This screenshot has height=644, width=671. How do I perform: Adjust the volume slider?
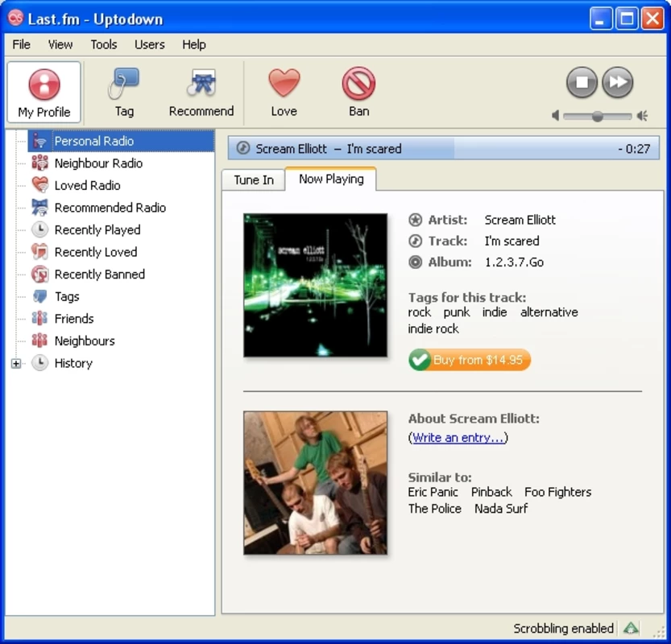tap(598, 116)
